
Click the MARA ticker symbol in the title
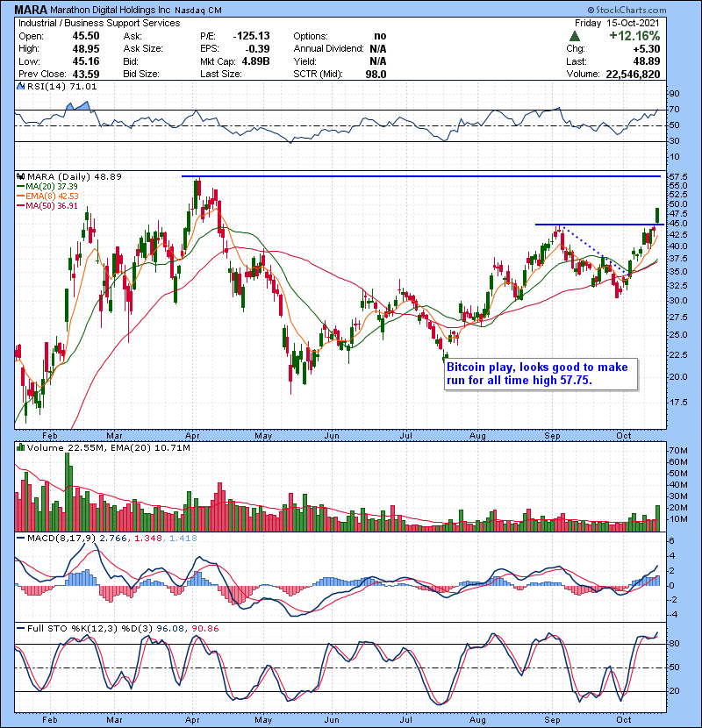point(31,10)
